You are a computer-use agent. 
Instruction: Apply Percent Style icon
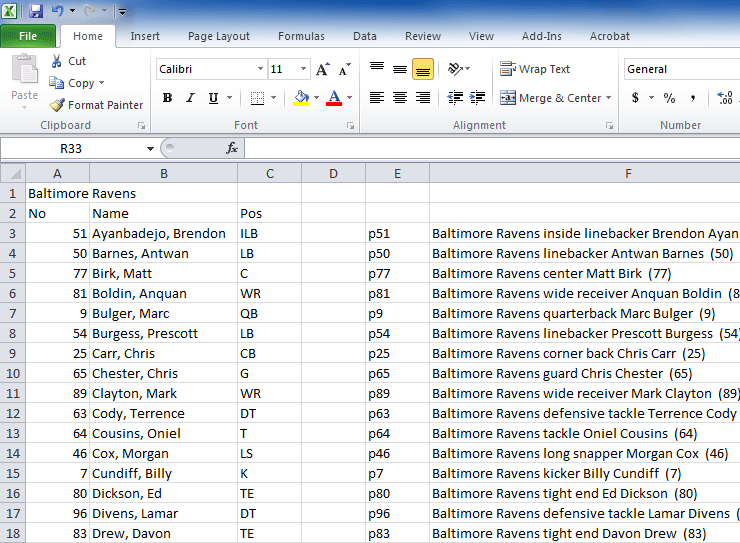[669, 98]
